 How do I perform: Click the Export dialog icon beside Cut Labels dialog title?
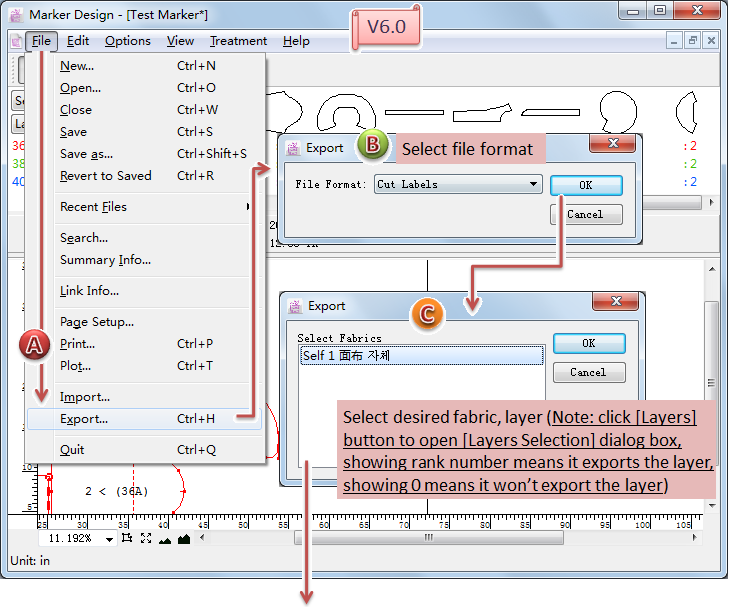pyautogui.click(x=293, y=148)
